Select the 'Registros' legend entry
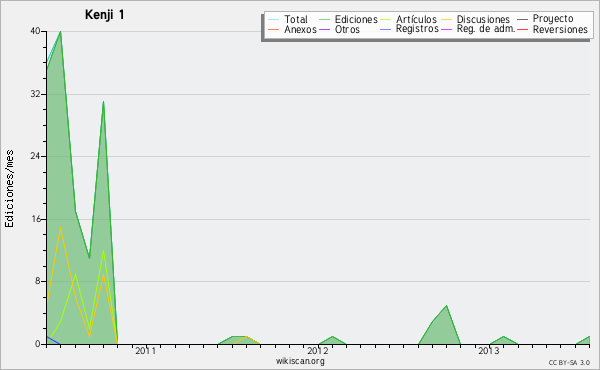The width and height of the screenshot is (600, 370). pyautogui.click(x=417, y=29)
